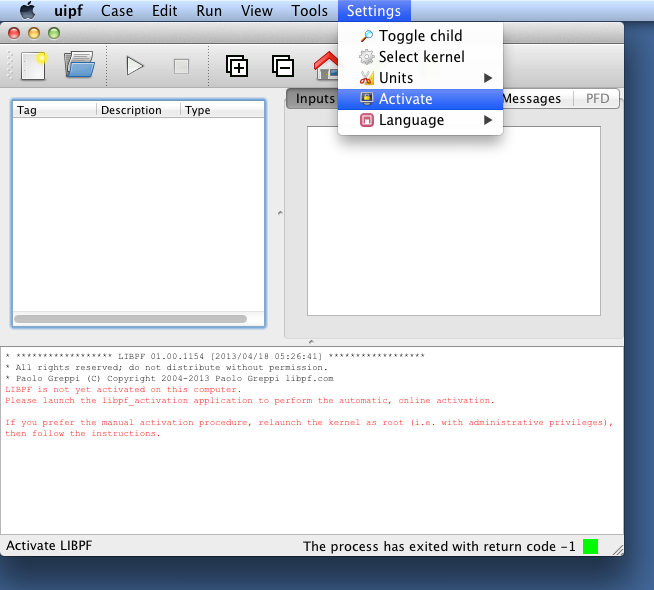The image size is (654, 590).
Task: Open the Case menu
Action: 117,11
